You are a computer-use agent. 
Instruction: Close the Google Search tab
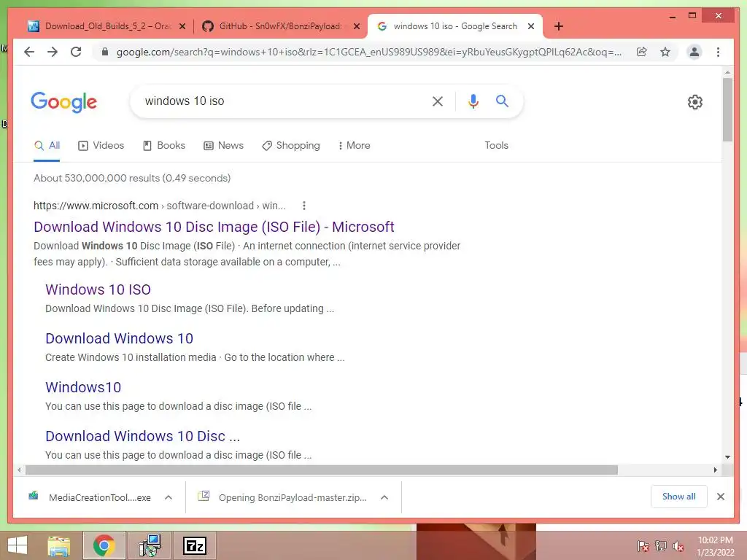531,27
